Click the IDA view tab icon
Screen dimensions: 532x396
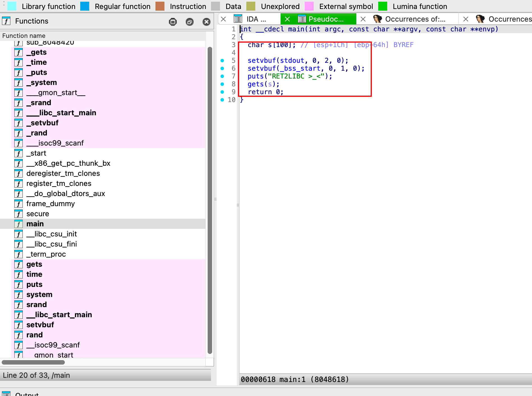point(238,19)
